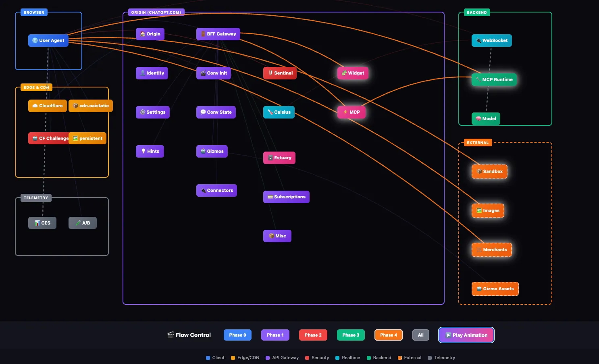599x364 pixels.
Task: Select the Celsius node
Action: [279, 112]
